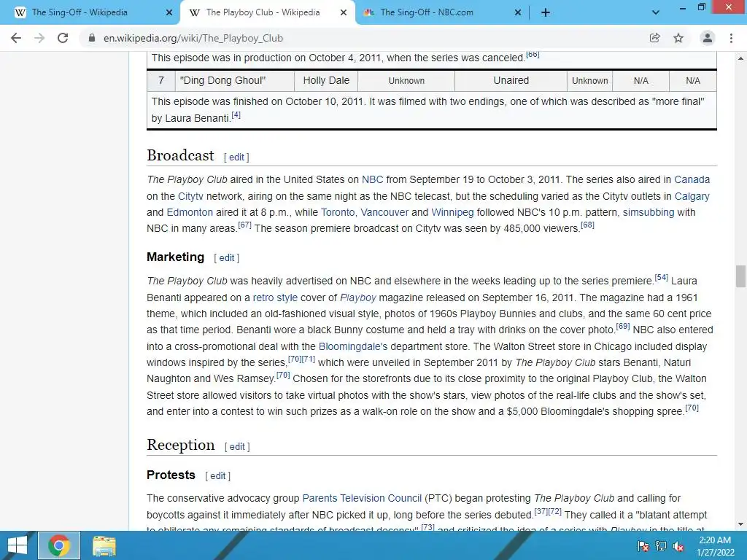Image resolution: width=747 pixels, height=560 pixels.
Task: Click the episode number 7 cell
Action: [x=161, y=80]
